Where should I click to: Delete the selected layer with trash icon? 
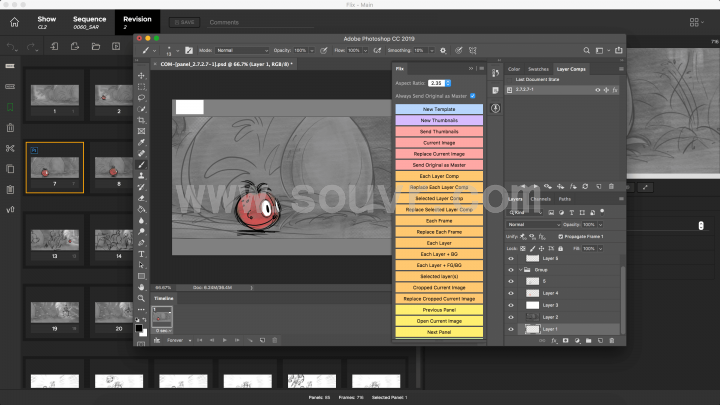pos(612,341)
